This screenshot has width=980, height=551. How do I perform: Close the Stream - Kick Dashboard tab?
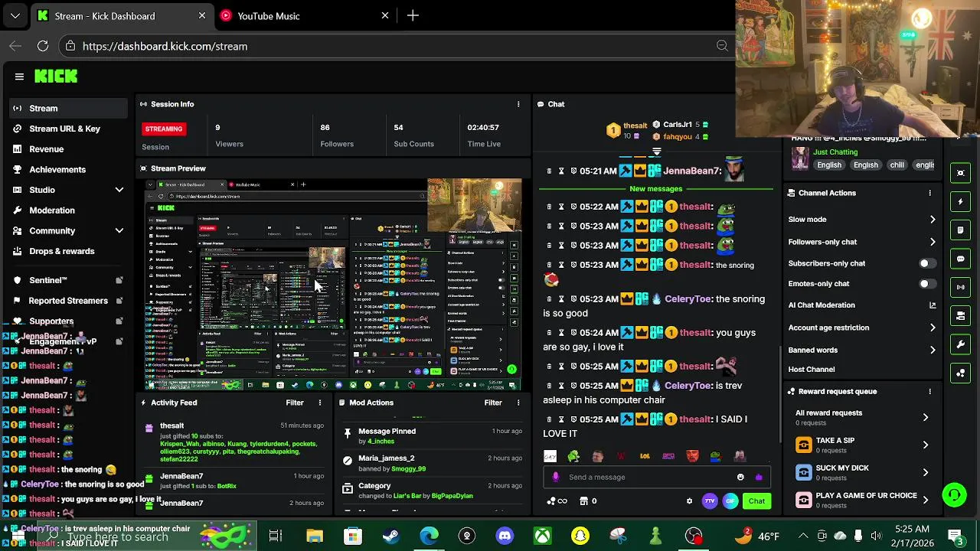click(202, 15)
